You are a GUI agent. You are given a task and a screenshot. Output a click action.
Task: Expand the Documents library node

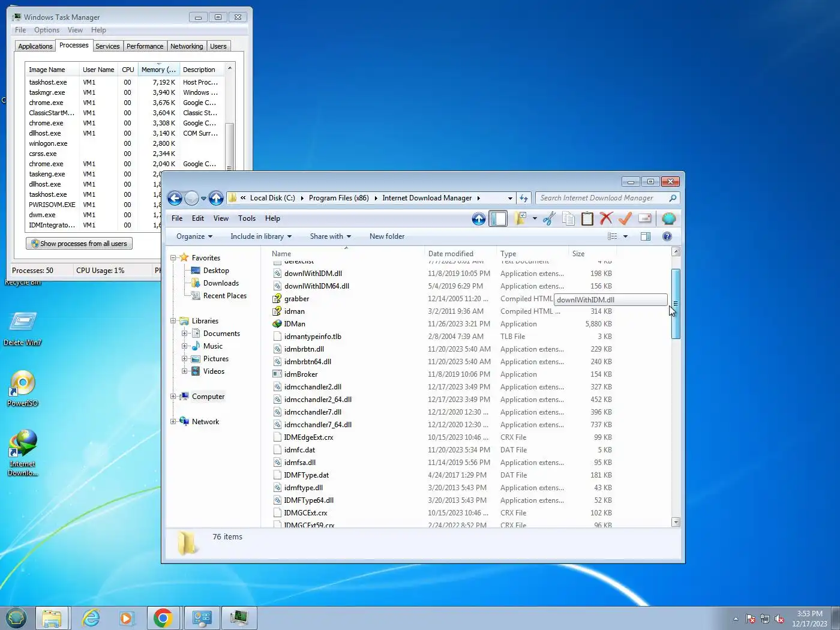(185, 334)
